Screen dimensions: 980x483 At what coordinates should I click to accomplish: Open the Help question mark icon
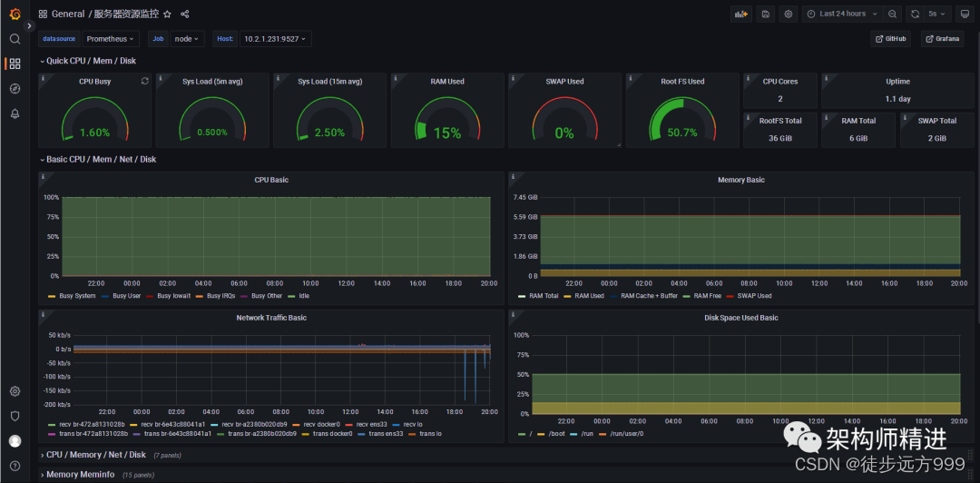pos(15,466)
